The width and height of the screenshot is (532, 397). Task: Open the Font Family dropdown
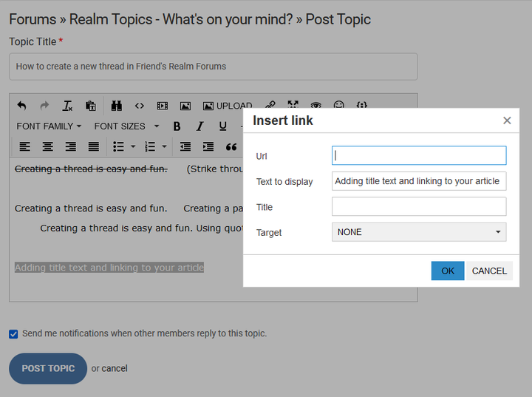(x=49, y=126)
